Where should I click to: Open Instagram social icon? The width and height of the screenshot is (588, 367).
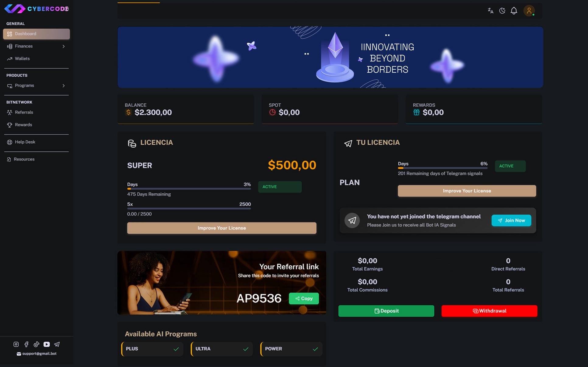point(16,344)
